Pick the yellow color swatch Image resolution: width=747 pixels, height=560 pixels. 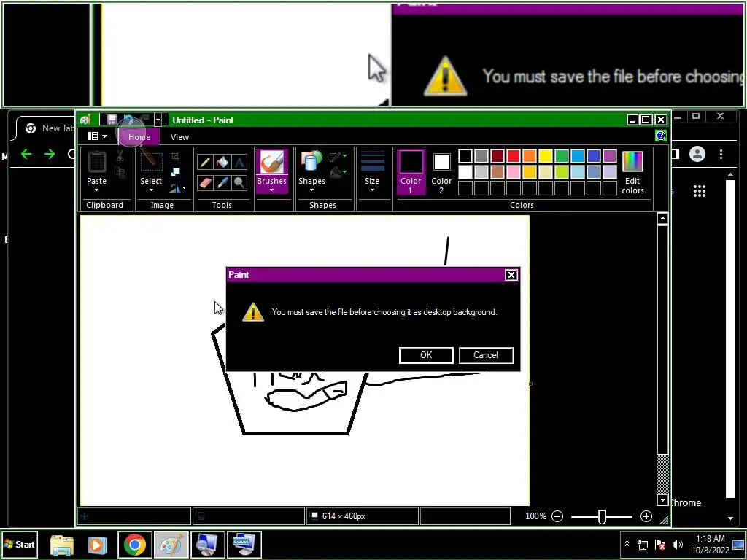[x=546, y=156]
